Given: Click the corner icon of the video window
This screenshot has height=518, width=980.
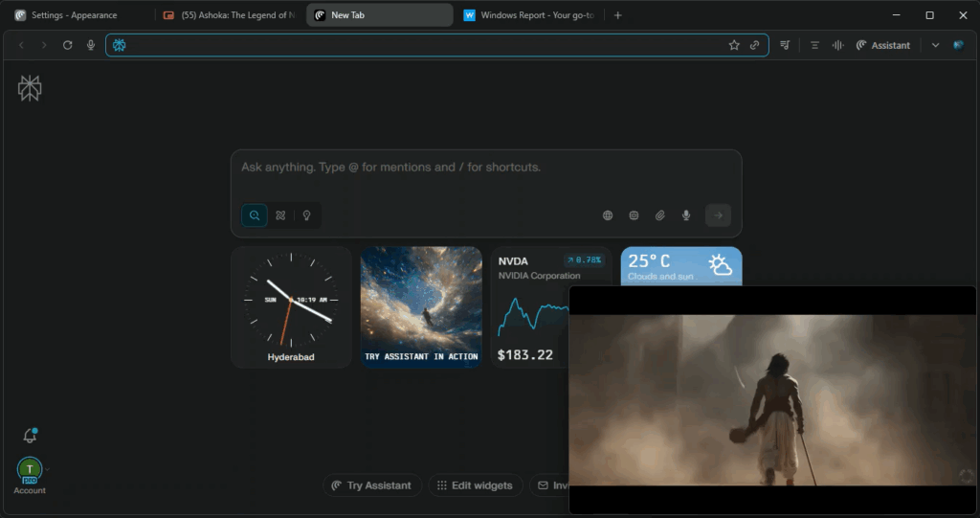Looking at the screenshot, I should pyautogui.click(x=967, y=476).
